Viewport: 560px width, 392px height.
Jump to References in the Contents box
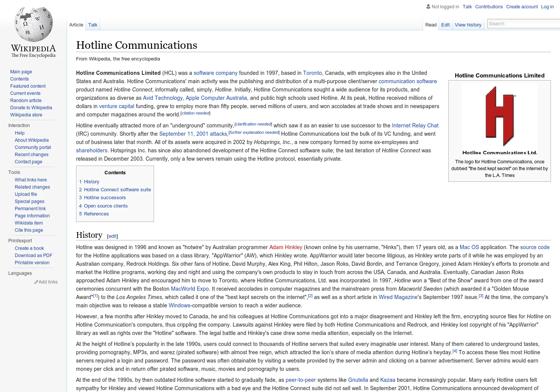tap(94, 214)
